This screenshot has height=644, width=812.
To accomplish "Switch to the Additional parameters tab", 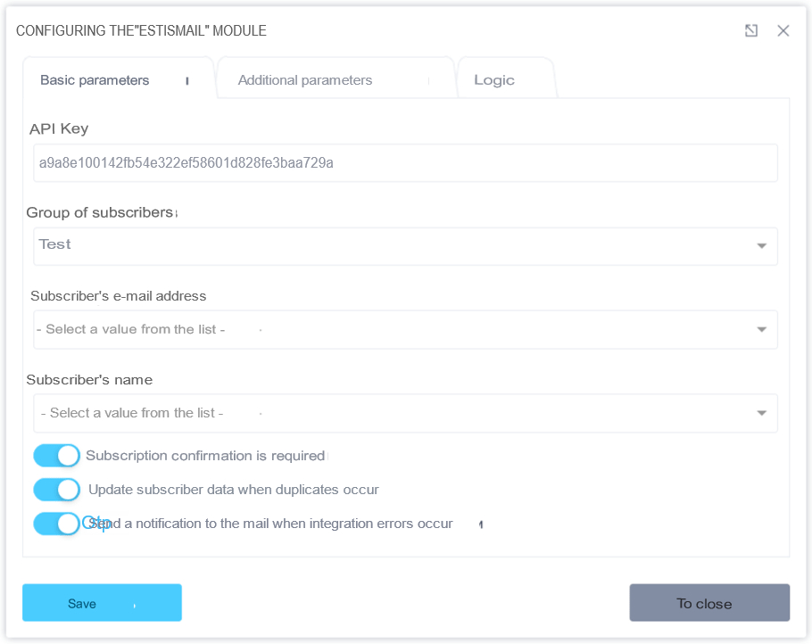I will [304, 80].
